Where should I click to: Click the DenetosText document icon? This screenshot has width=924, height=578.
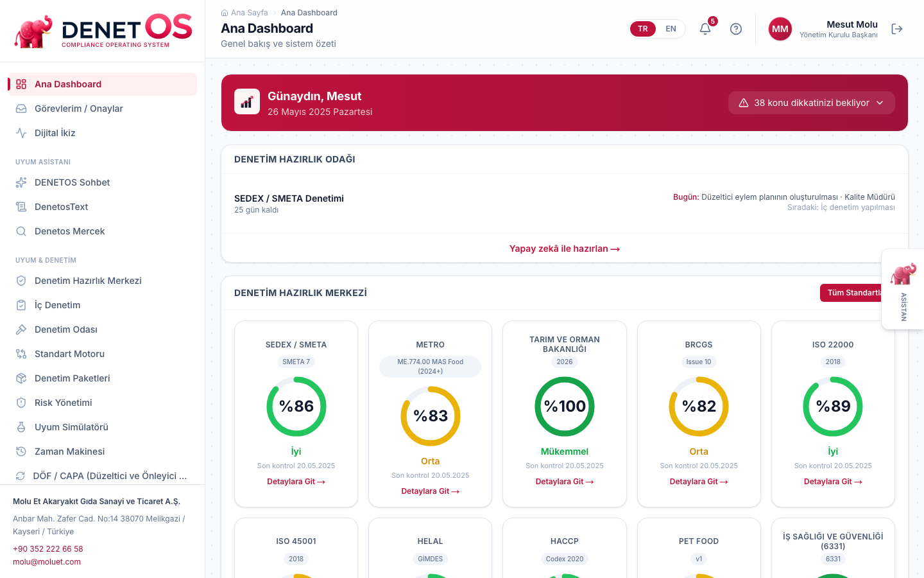(x=21, y=207)
